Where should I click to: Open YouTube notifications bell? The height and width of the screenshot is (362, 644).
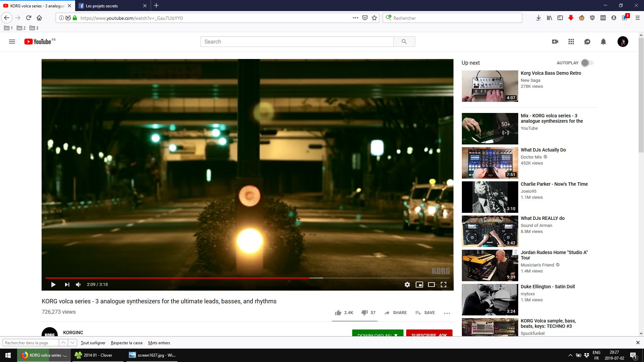click(603, 42)
